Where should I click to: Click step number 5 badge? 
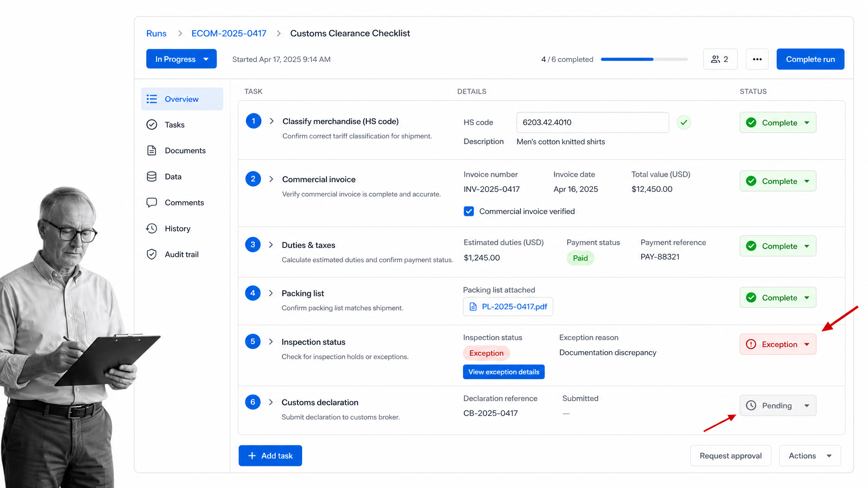click(x=253, y=341)
